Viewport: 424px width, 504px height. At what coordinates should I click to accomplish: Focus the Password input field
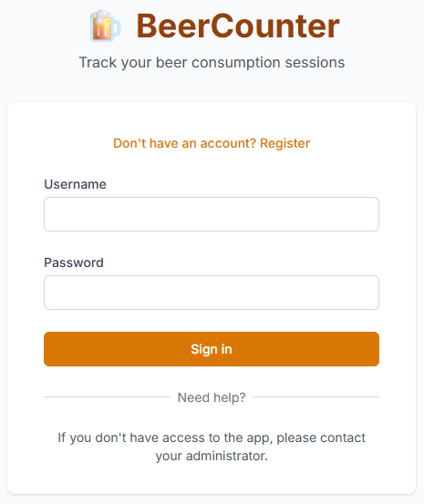pos(212,293)
